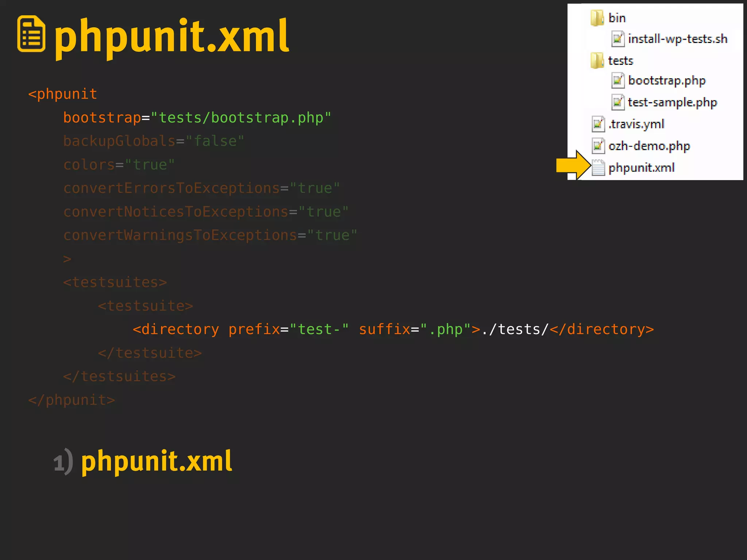
Task: Click the closing </testsuites> tag
Action: click(x=119, y=376)
